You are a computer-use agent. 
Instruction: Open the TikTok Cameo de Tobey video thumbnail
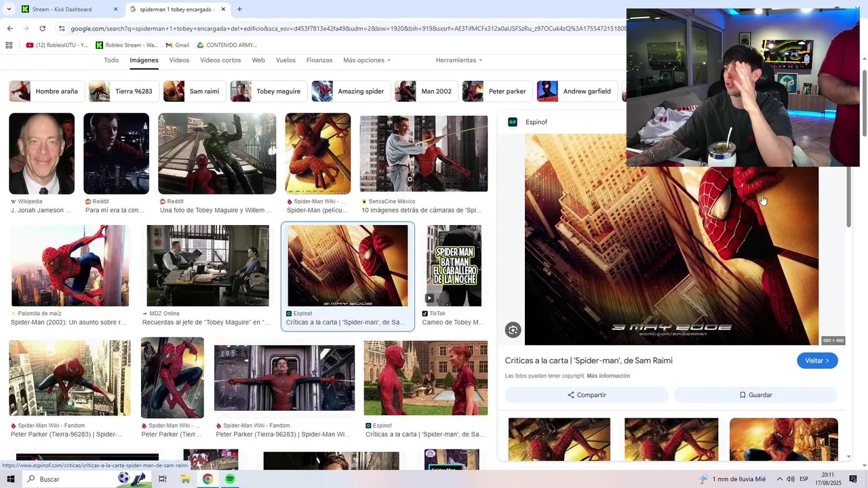point(454,266)
